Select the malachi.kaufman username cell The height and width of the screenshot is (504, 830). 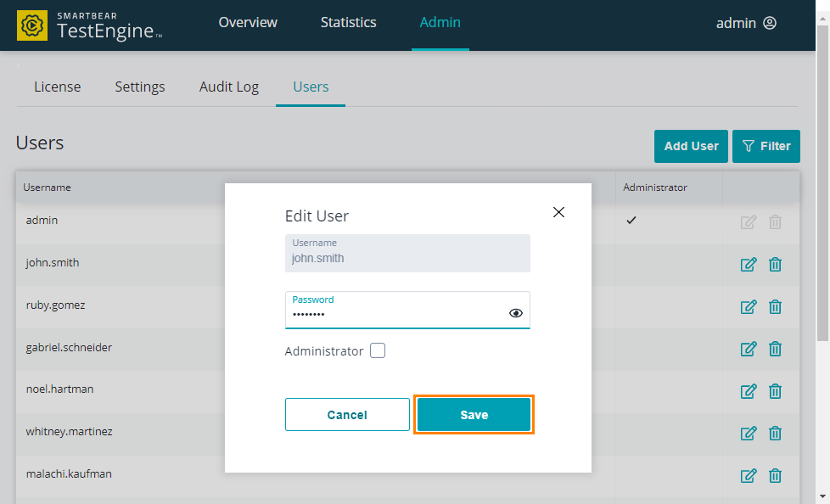pyautogui.click(x=69, y=473)
